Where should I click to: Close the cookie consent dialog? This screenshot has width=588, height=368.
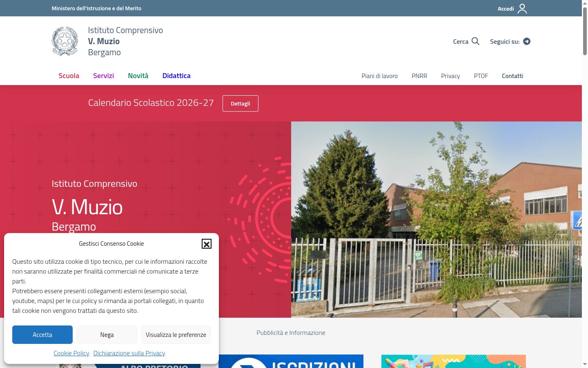coord(207,244)
